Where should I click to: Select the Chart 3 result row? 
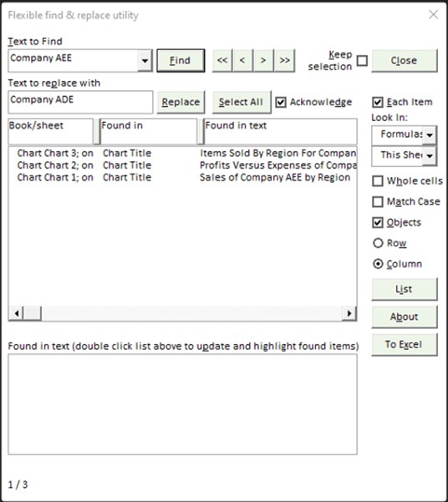pyautogui.click(x=183, y=153)
